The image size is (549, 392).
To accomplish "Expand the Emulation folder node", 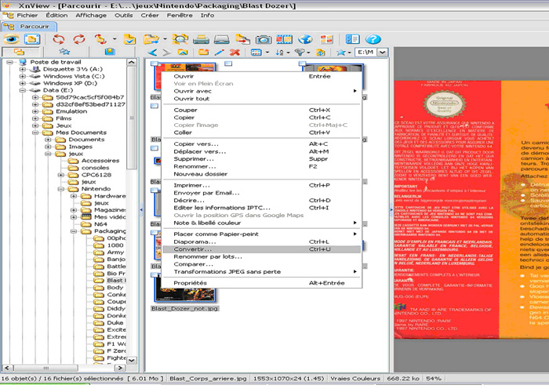I will coord(35,111).
